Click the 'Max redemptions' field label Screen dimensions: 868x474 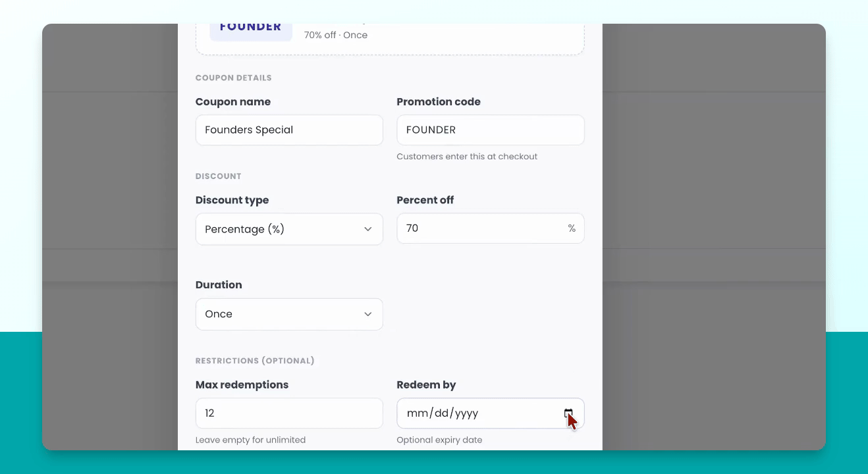pyautogui.click(x=242, y=385)
